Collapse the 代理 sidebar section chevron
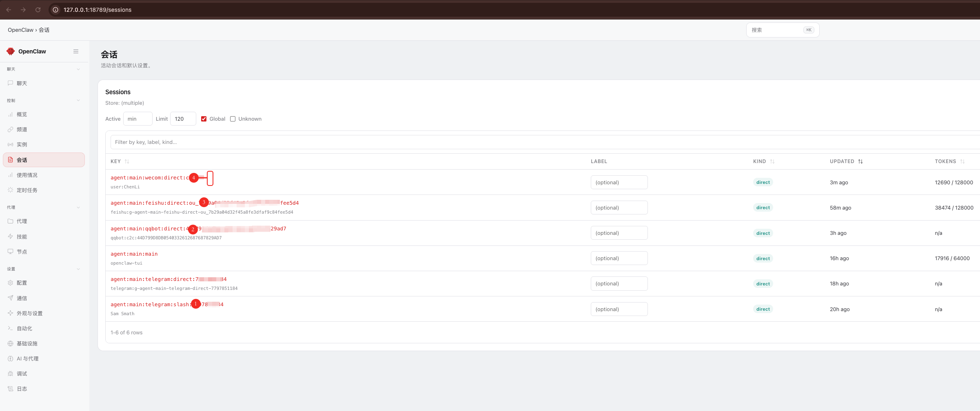 point(78,208)
